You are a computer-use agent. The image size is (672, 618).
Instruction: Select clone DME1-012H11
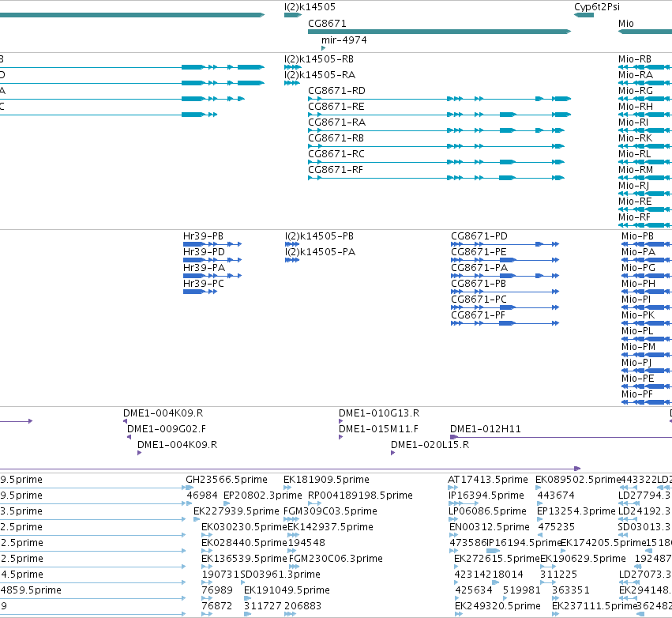point(485,429)
